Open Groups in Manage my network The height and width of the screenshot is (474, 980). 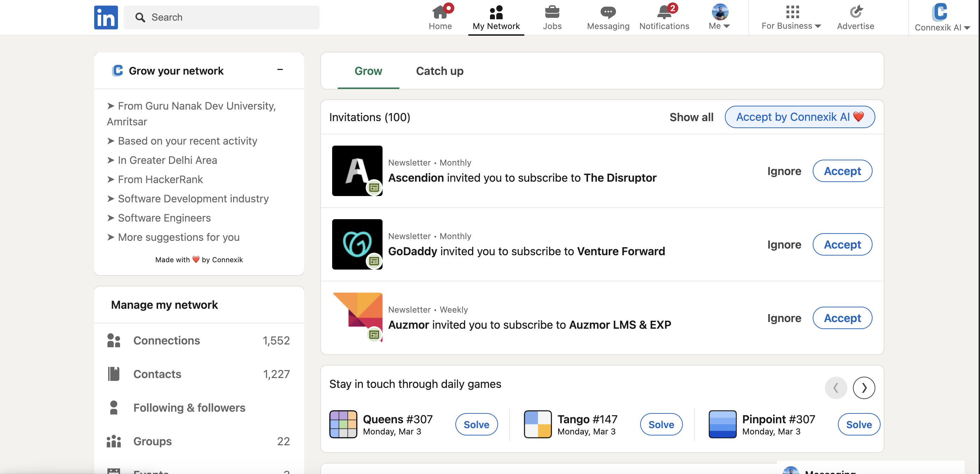tap(199, 441)
